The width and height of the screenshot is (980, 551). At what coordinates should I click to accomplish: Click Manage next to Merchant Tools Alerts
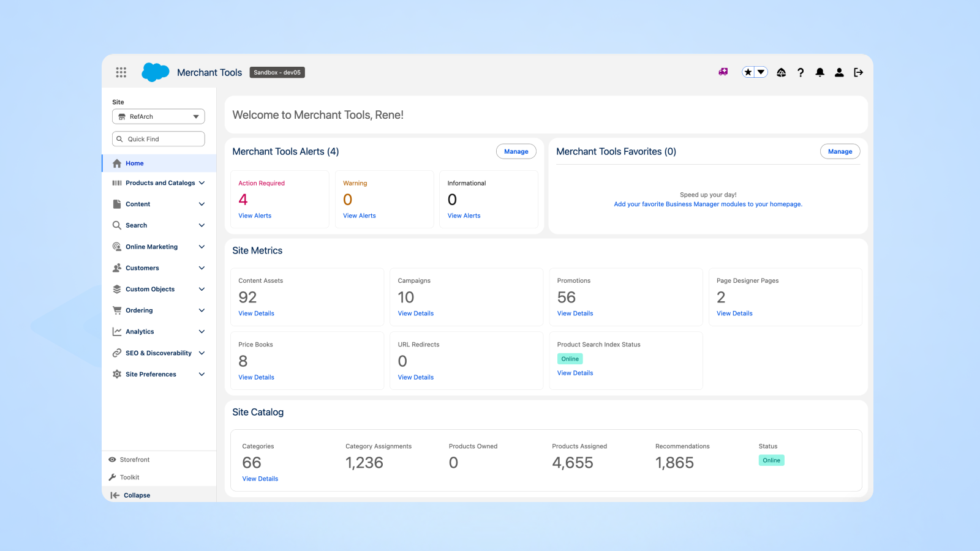point(516,151)
